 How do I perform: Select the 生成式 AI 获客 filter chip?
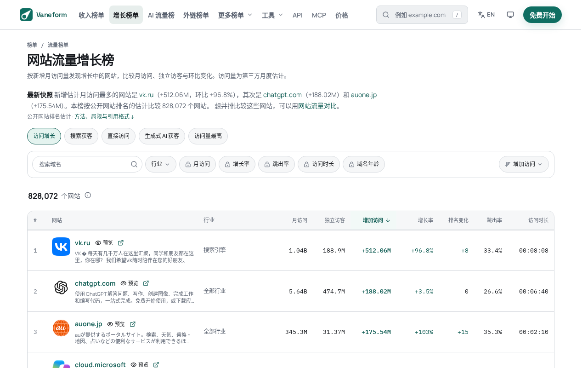pyautogui.click(x=162, y=136)
